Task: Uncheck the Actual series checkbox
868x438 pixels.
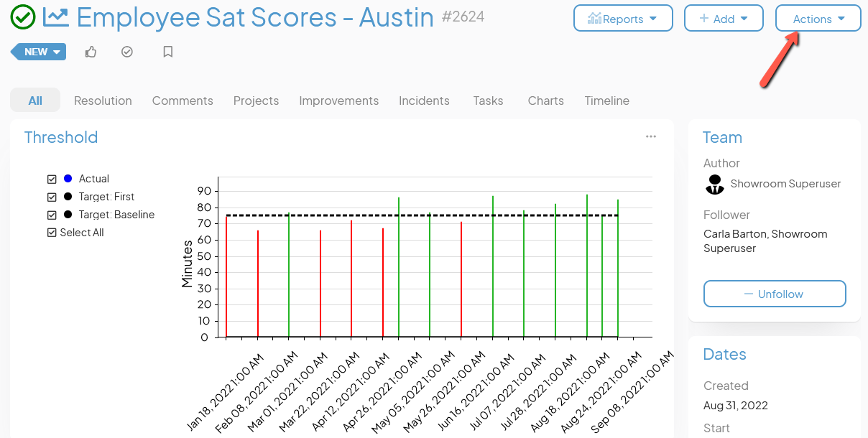Action: pyautogui.click(x=52, y=179)
